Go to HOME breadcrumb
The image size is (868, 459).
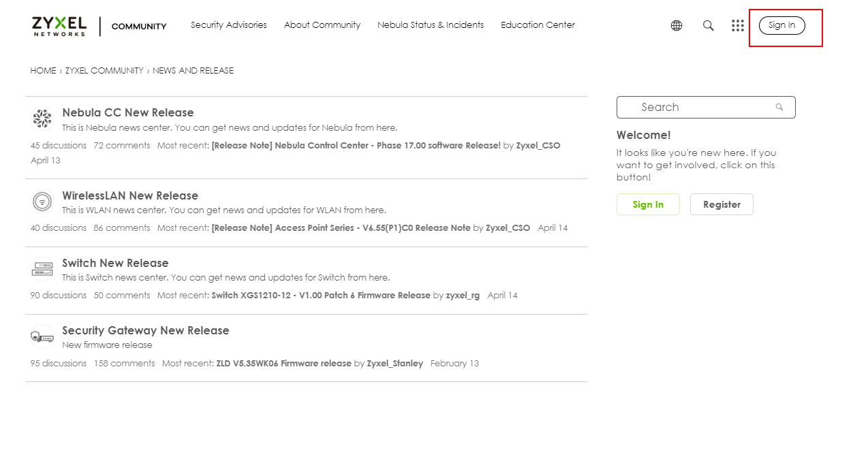(x=44, y=71)
